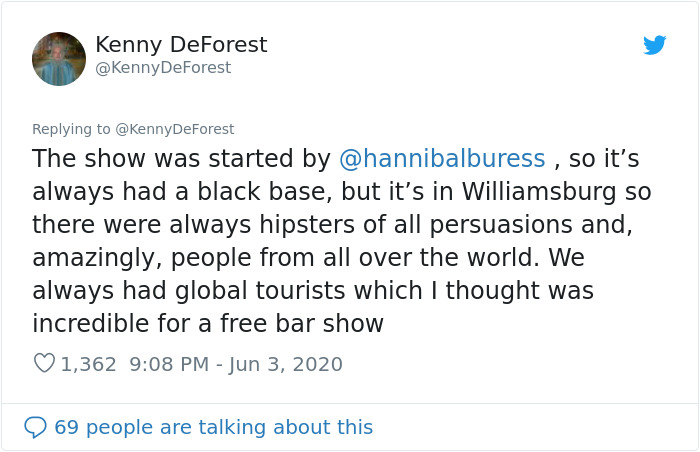Open 69 people are talking about this
The height and width of the screenshot is (452, 700).
click(213, 427)
